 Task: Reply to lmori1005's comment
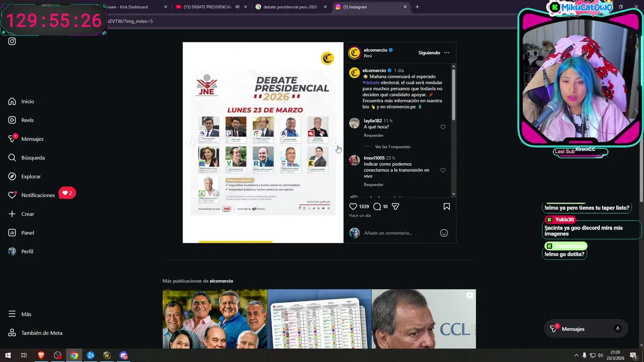click(373, 185)
